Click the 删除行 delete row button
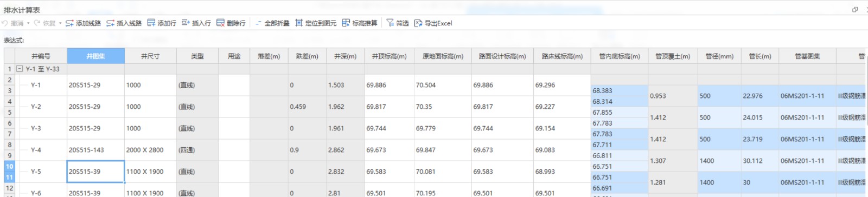 tap(231, 23)
